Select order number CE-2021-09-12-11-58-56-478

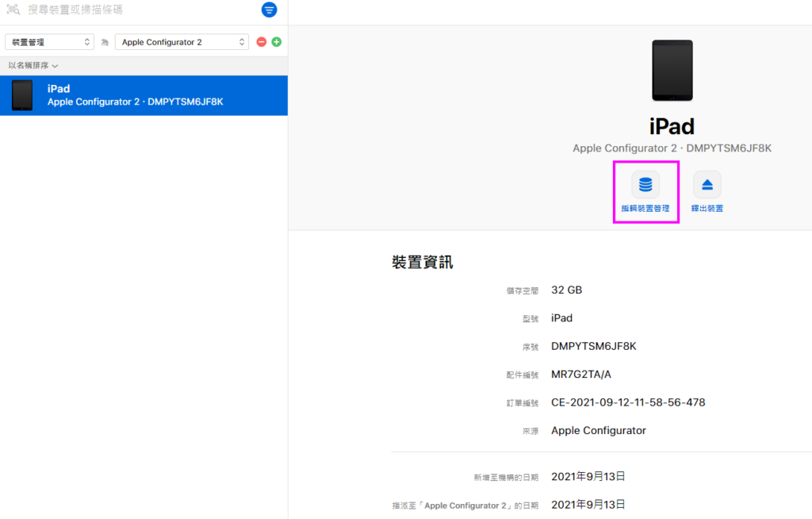[x=628, y=402]
